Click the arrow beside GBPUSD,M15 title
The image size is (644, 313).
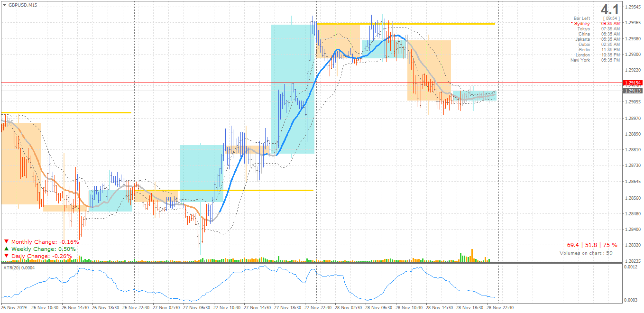click(x=4, y=5)
